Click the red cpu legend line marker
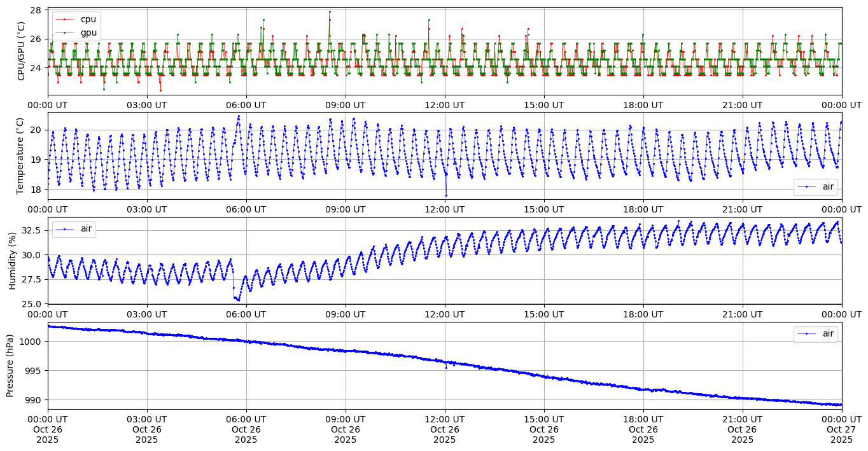Screen dimensions: 868x451 pos(65,19)
